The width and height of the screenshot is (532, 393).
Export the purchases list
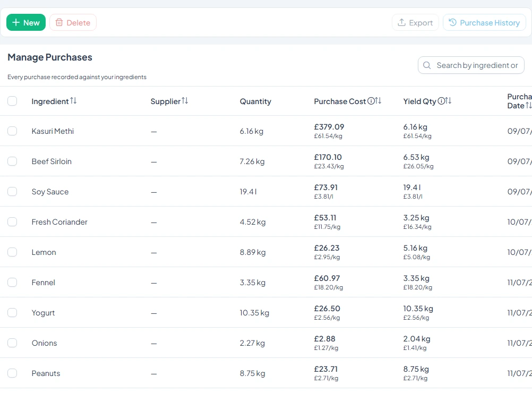click(x=415, y=22)
